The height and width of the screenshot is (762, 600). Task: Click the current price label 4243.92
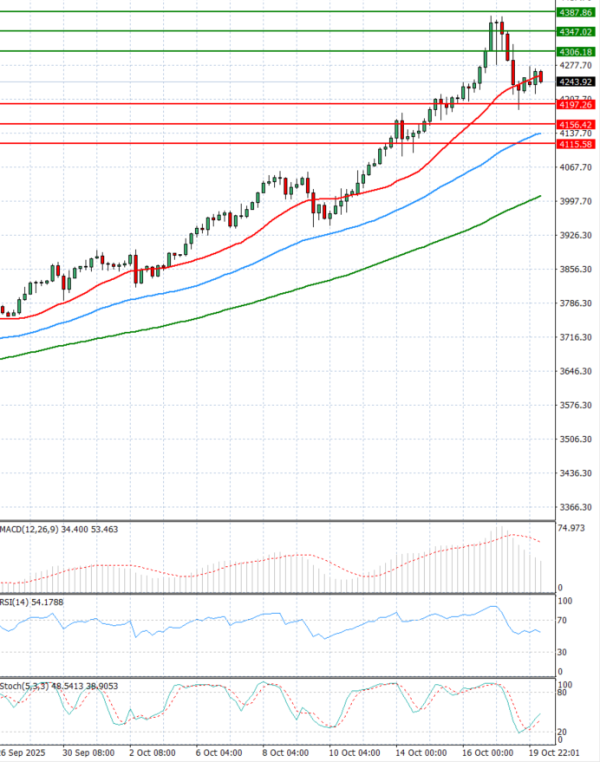coord(577,82)
